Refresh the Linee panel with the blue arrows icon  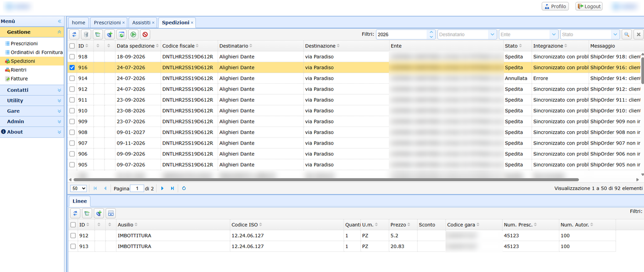[75, 213]
